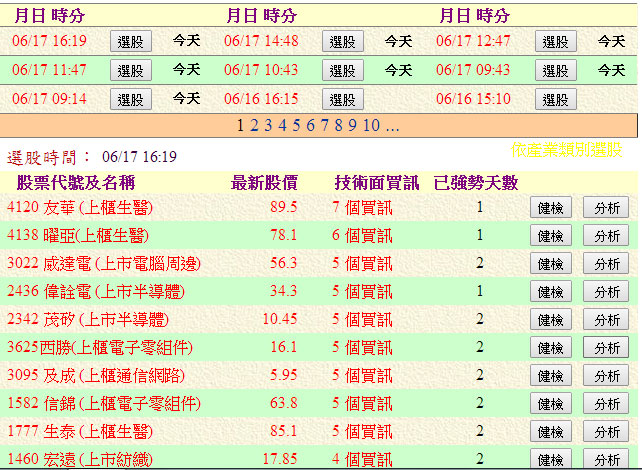Viewport: 642px width, 470px height.
Task: Click 最新股價 column header
Action: (x=264, y=183)
